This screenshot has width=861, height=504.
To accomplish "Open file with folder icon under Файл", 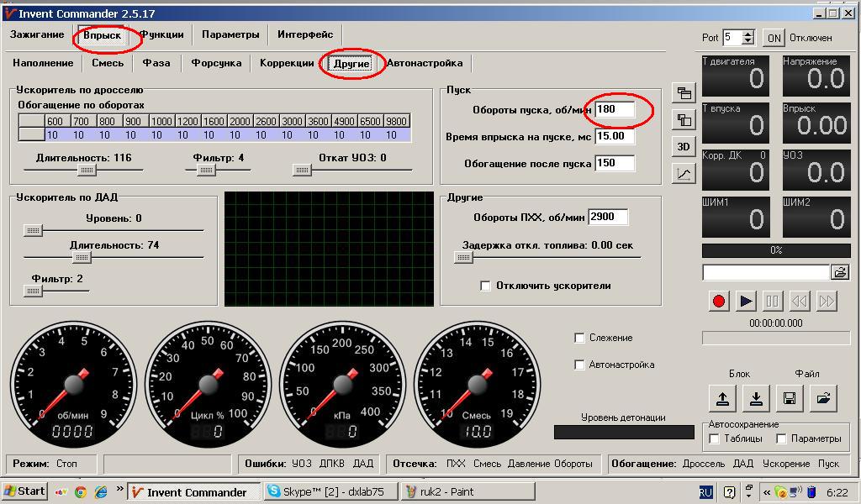I will (823, 398).
